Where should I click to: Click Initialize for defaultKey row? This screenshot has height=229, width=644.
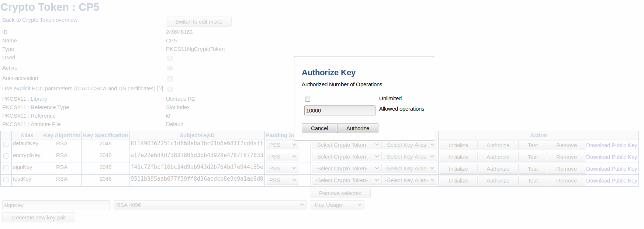coord(458,145)
